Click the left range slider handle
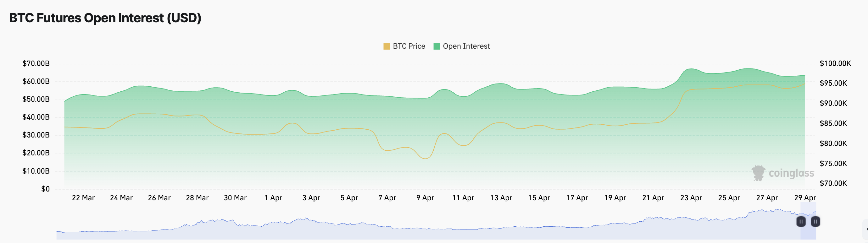This screenshot has height=243, width=868. (x=801, y=221)
